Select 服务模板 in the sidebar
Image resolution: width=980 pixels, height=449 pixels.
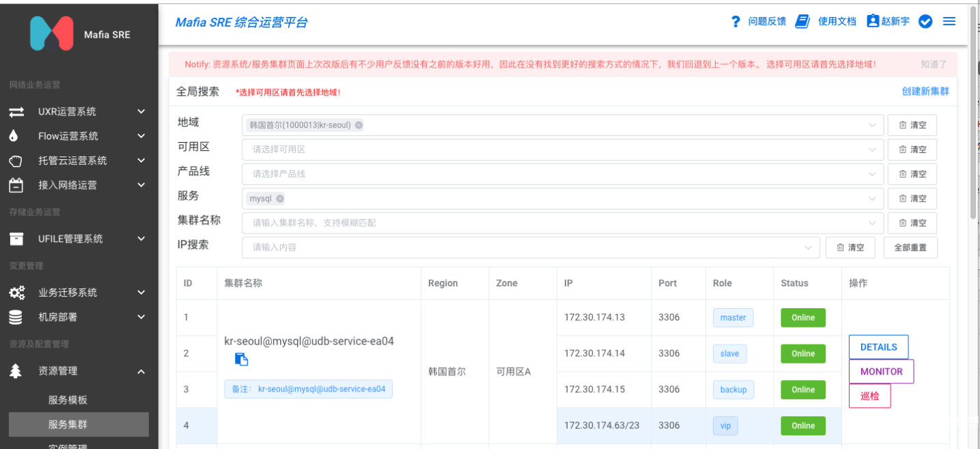pyautogui.click(x=68, y=400)
